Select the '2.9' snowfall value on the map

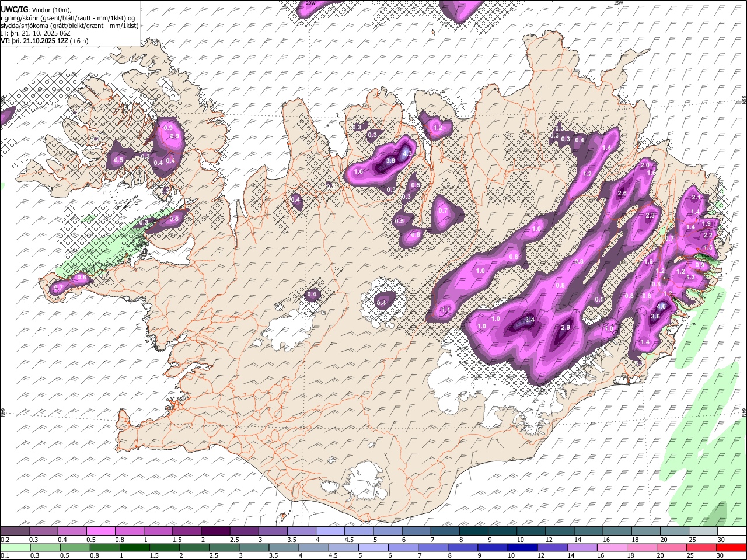(x=565, y=328)
